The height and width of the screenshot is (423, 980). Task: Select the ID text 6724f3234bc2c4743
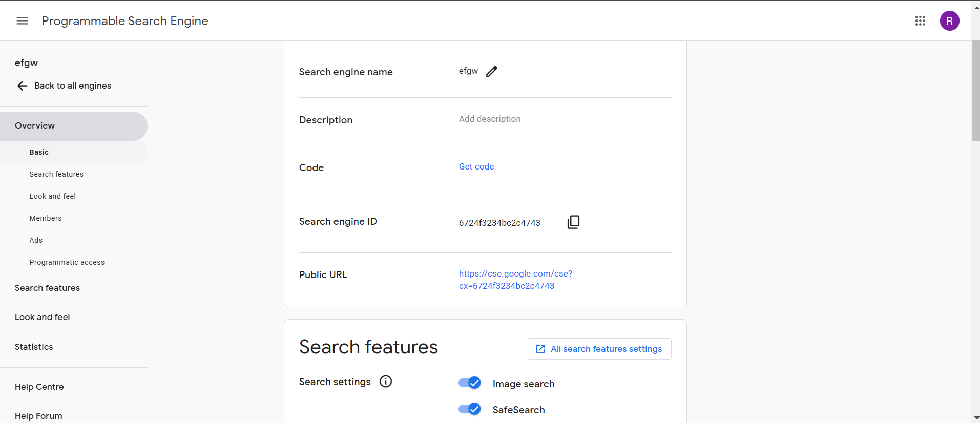point(499,223)
